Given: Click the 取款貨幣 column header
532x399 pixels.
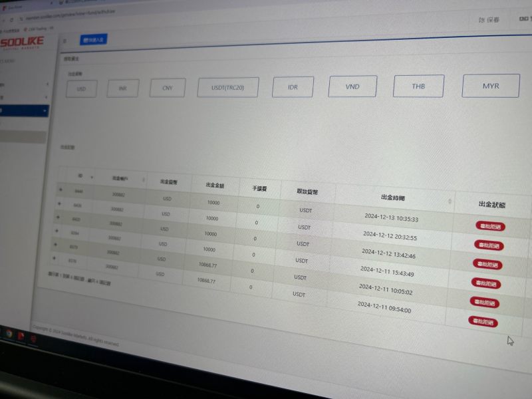Looking at the screenshot, I should coord(307,192).
